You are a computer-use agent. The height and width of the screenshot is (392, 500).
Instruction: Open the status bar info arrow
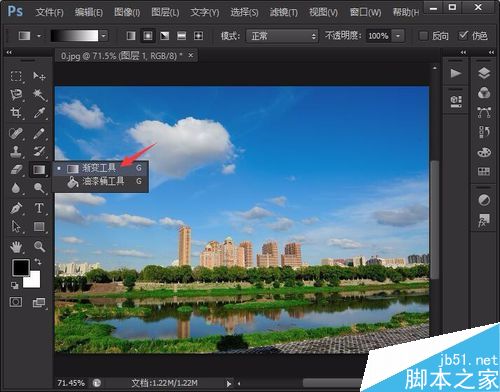(x=229, y=383)
